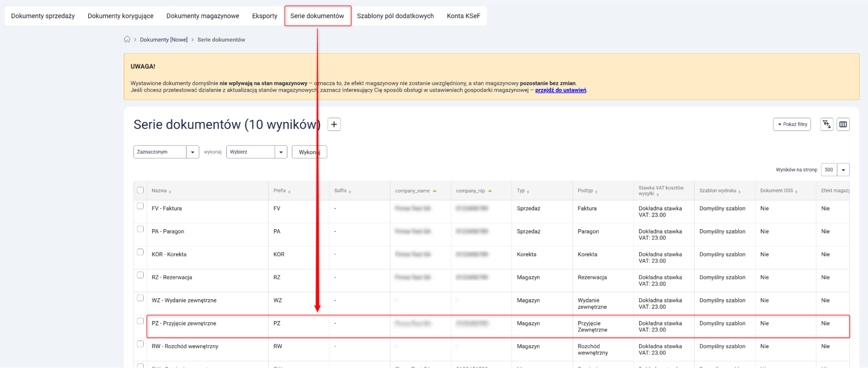Viewport: 868px width, 368px height.
Task: Click the clear filters funnel icon
Action: pos(826,125)
